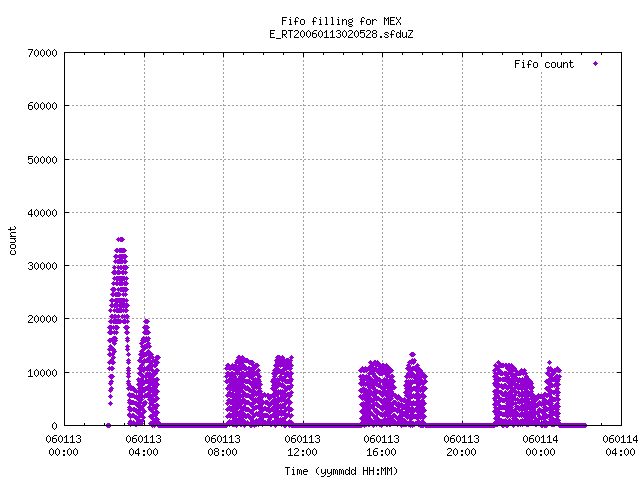Click the y-axis tick value 70000
This screenshot has height=480, width=640.
click(42, 53)
